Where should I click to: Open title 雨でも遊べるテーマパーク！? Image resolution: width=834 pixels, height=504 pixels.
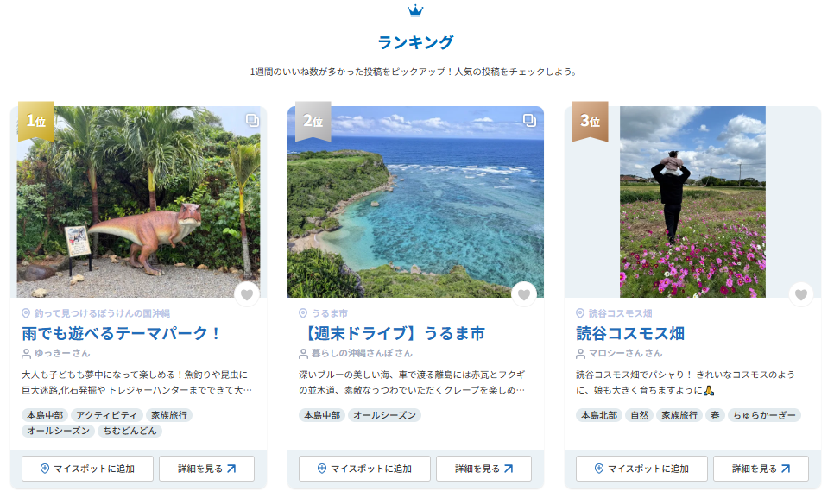click(x=121, y=333)
